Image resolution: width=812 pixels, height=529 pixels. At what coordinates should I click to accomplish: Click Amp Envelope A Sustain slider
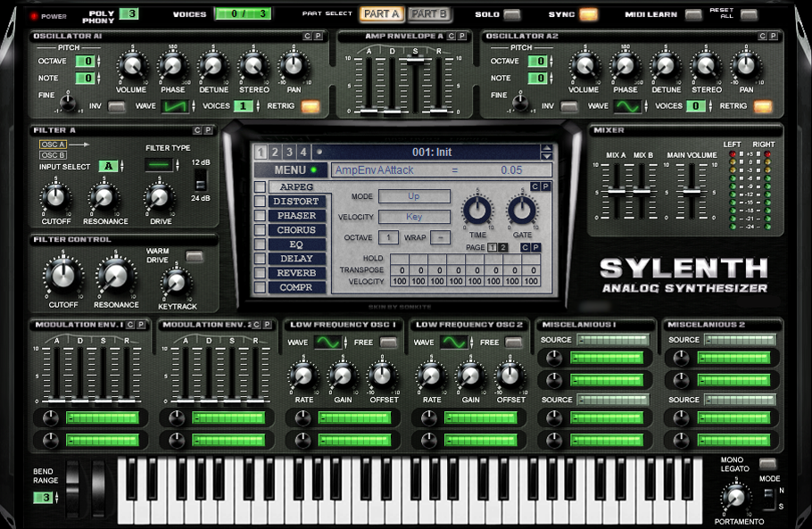coord(415,61)
